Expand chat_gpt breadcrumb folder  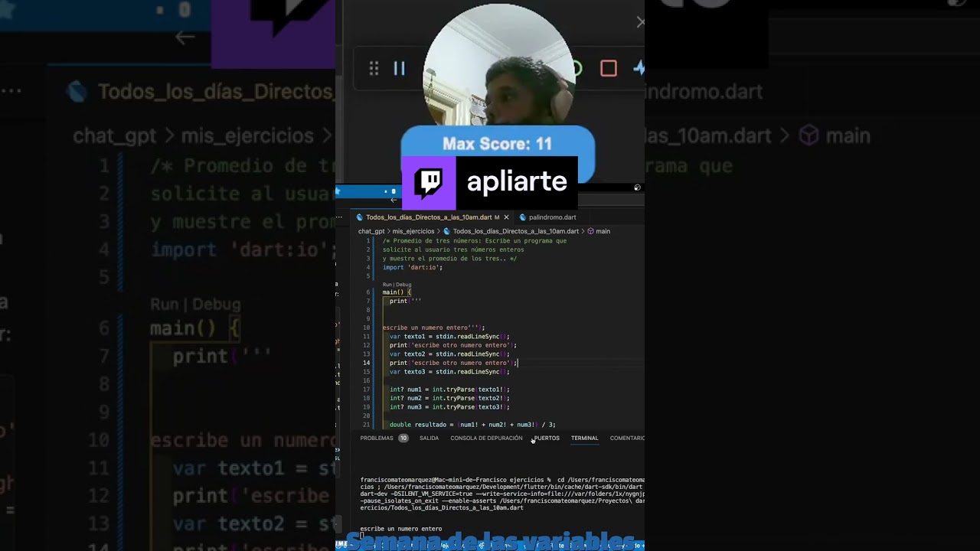coord(371,231)
